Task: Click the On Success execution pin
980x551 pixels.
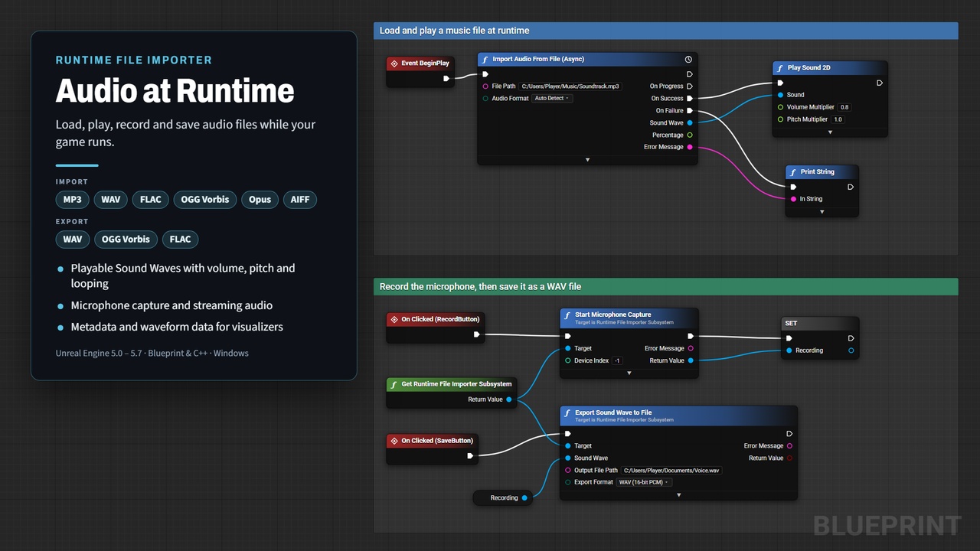Action: coord(690,98)
